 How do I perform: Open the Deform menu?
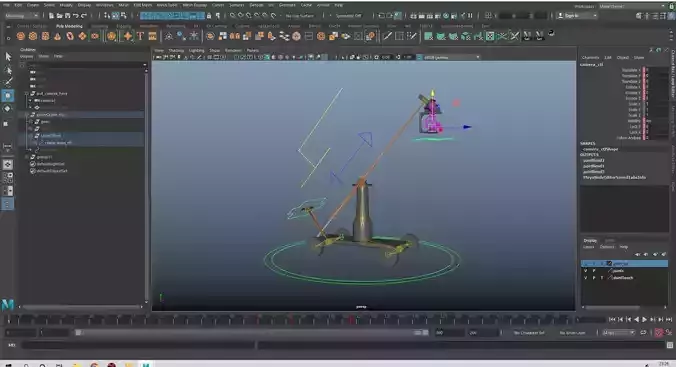coord(256,5)
